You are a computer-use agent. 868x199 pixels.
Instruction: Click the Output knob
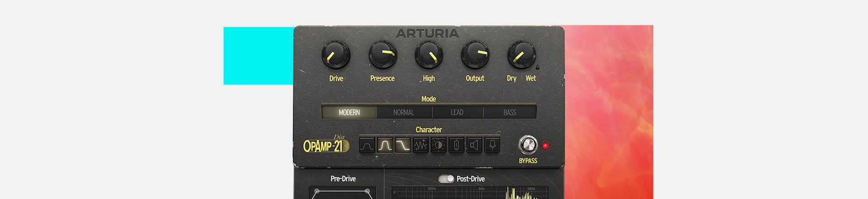(x=475, y=55)
